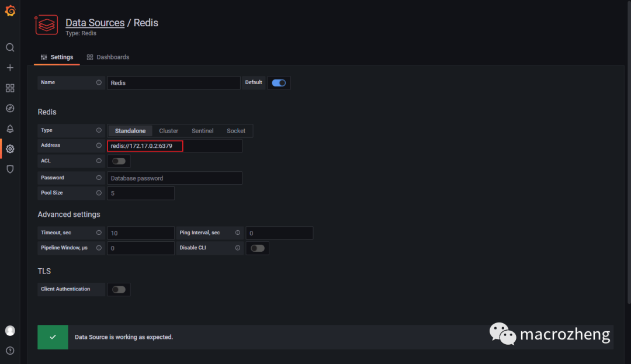Select Cluster Redis type
Image resolution: width=631 pixels, height=364 pixels.
click(168, 131)
